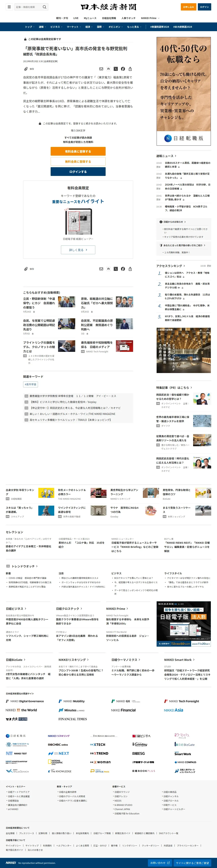Expand the 国際 navigation dropdown
217x868 pixels.
(x=101, y=27)
